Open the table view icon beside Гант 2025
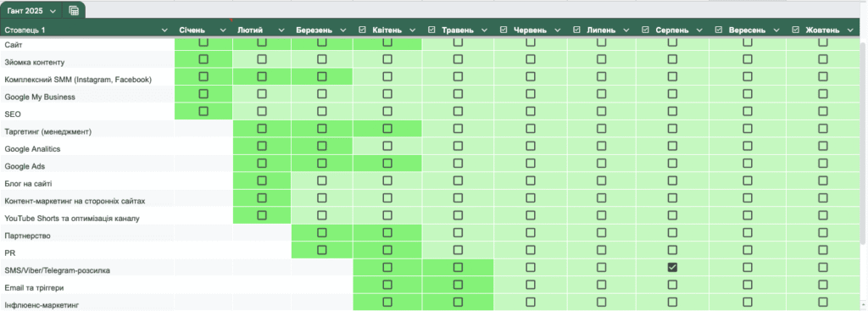The image size is (868, 311). pyautogui.click(x=74, y=10)
